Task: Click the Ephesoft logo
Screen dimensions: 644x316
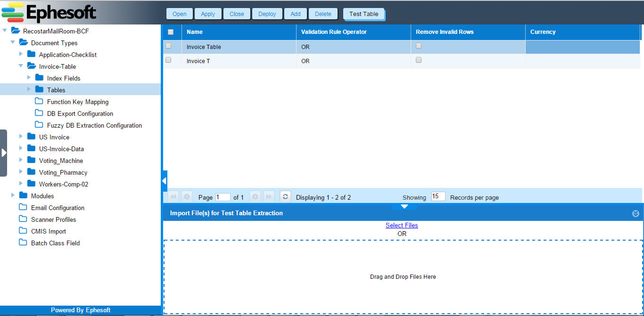Action: point(49,12)
